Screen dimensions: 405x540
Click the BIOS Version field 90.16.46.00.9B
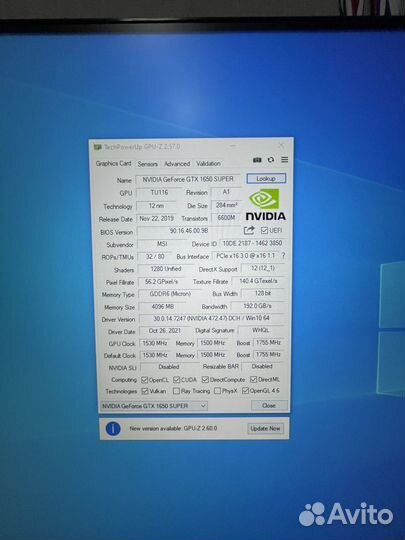tap(189, 231)
